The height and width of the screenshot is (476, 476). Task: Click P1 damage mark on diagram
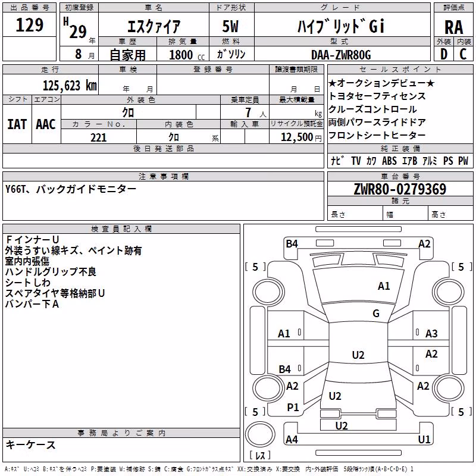point(293,408)
